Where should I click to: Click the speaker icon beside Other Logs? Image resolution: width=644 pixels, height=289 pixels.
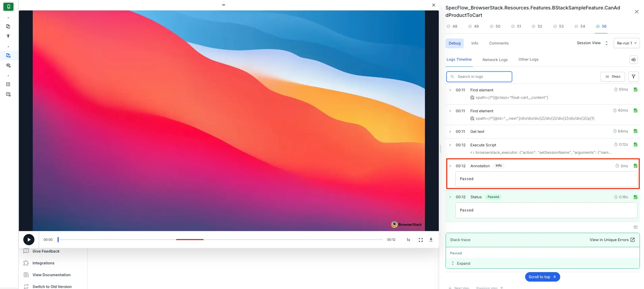(x=633, y=60)
